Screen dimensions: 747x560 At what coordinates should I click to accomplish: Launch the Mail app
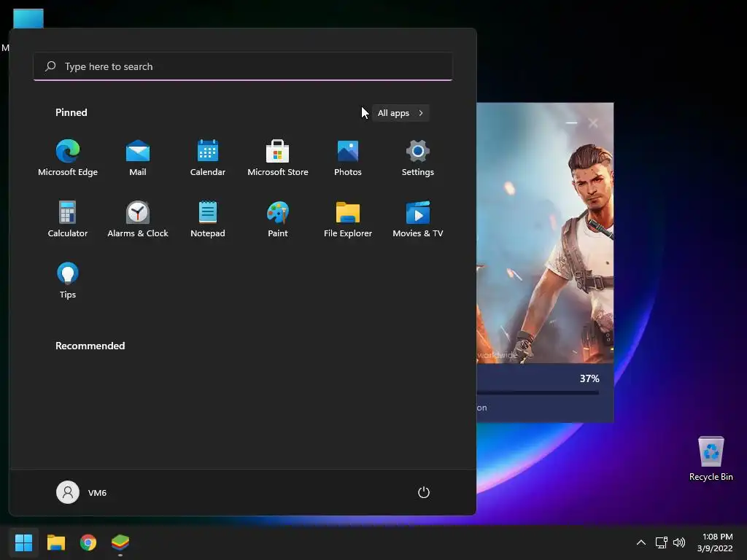click(138, 158)
